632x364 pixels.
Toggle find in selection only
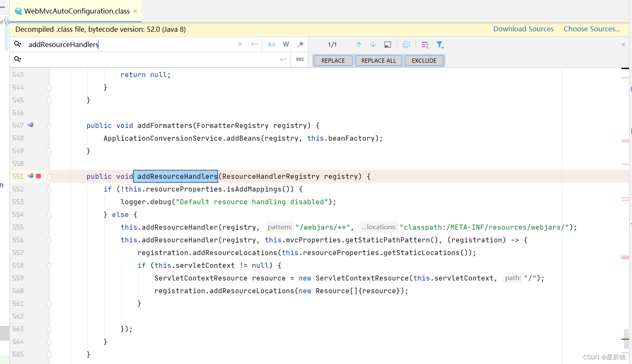click(388, 44)
